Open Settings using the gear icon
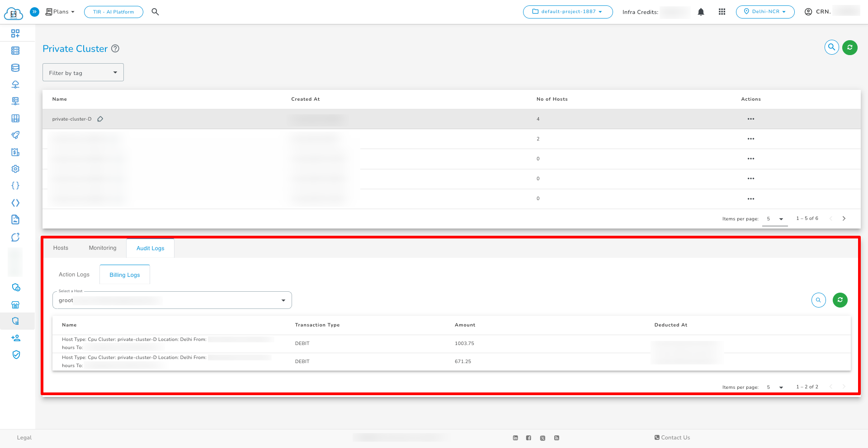 (x=15, y=168)
